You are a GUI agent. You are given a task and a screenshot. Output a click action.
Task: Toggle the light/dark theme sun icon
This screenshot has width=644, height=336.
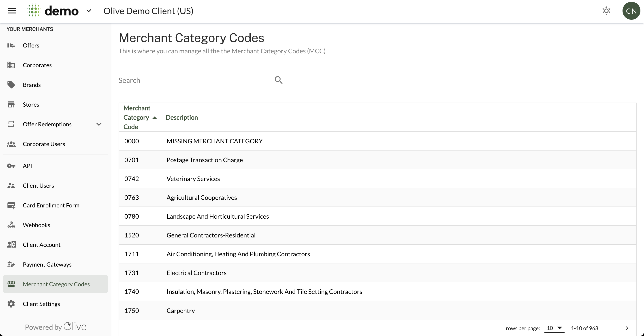pyautogui.click(x=606, y=11)
